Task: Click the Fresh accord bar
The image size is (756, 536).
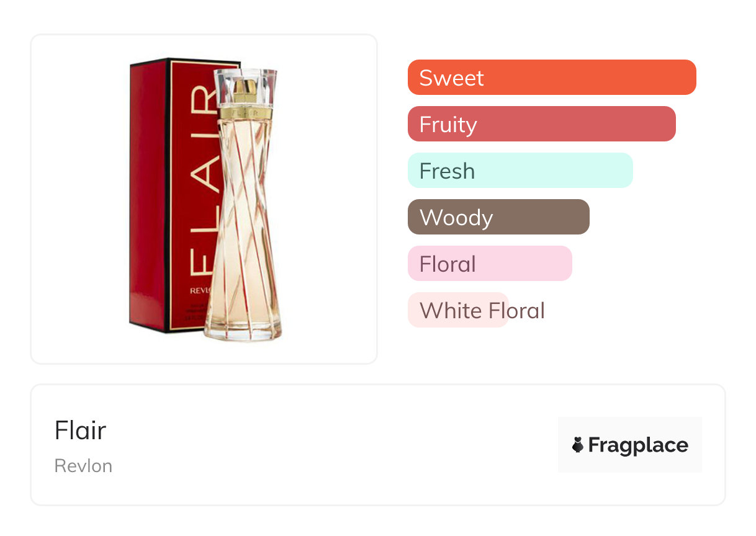Action: [x=520, y=171]
